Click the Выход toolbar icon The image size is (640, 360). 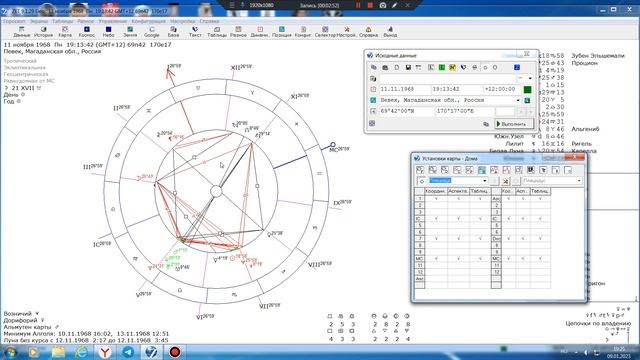pos(390,32)
